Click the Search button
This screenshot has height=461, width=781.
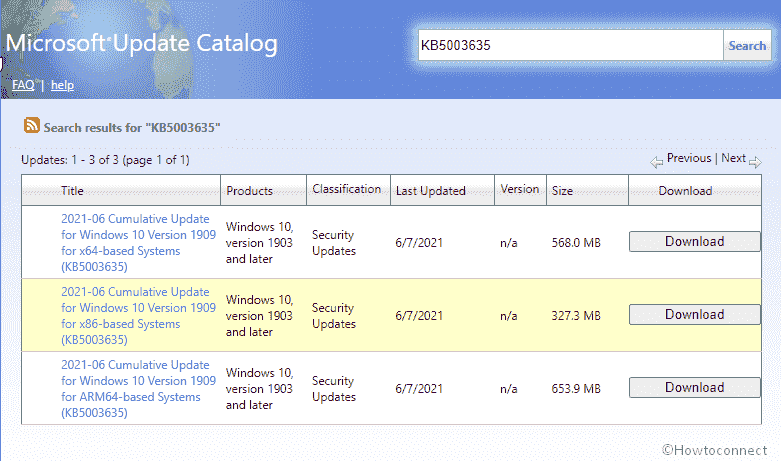(x=746, y=45)
